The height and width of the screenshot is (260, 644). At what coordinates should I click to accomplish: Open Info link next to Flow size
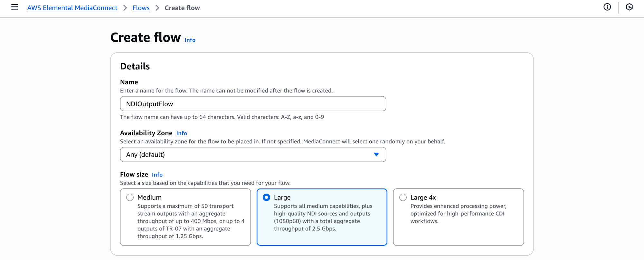(x=157, y=175)
